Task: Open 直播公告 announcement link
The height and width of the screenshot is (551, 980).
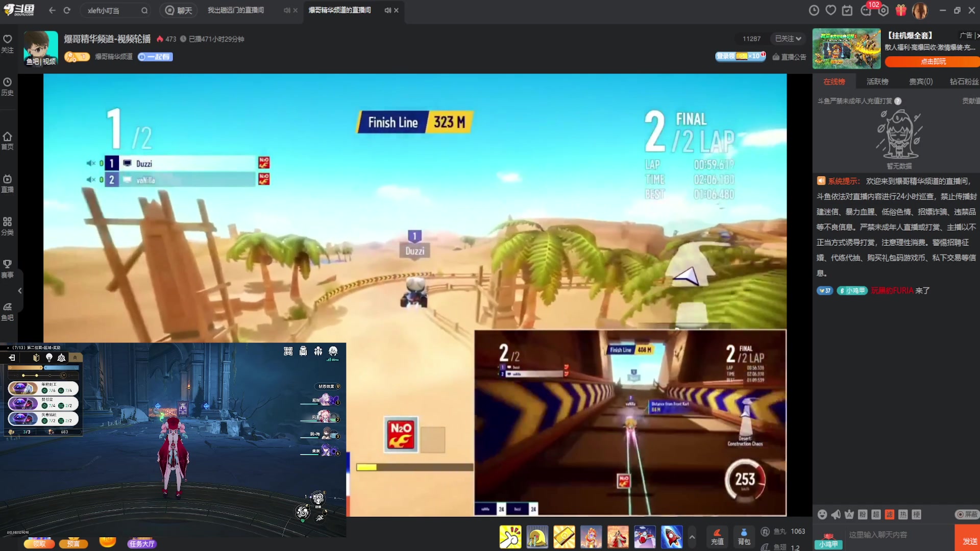Action: coord(789,57)
